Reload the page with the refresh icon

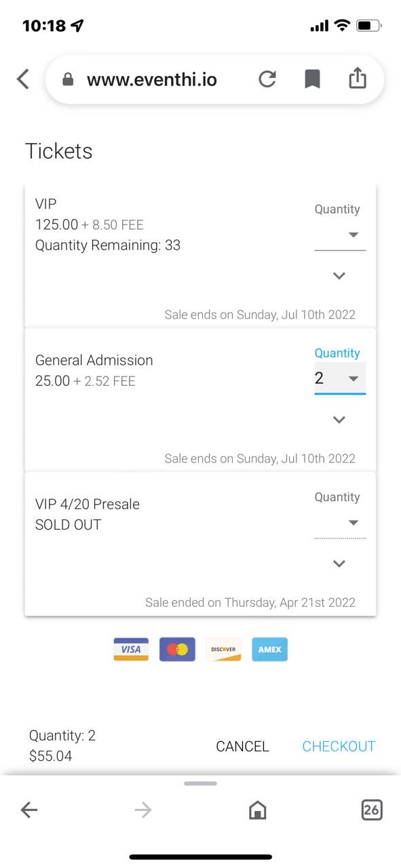tap(267, 79)
